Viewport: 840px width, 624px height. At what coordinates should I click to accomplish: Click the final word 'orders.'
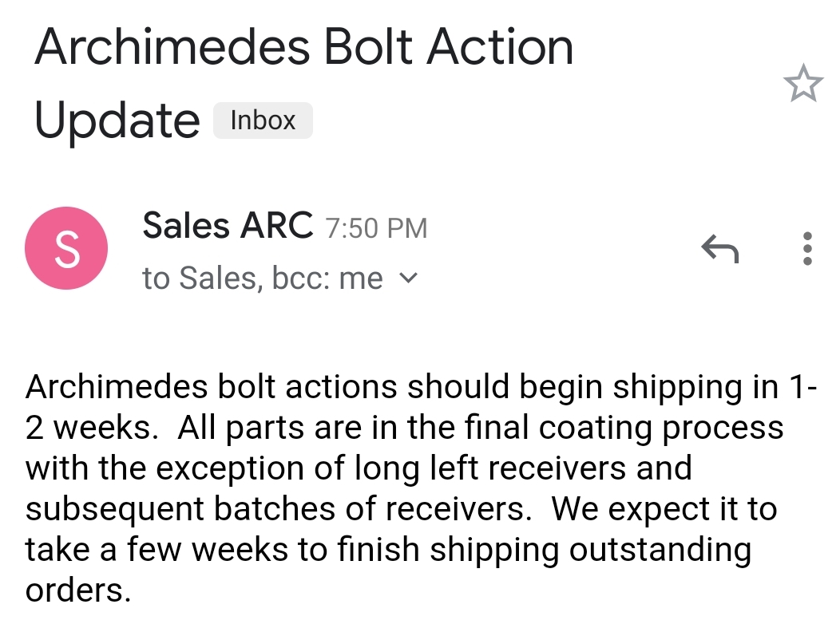78,590
